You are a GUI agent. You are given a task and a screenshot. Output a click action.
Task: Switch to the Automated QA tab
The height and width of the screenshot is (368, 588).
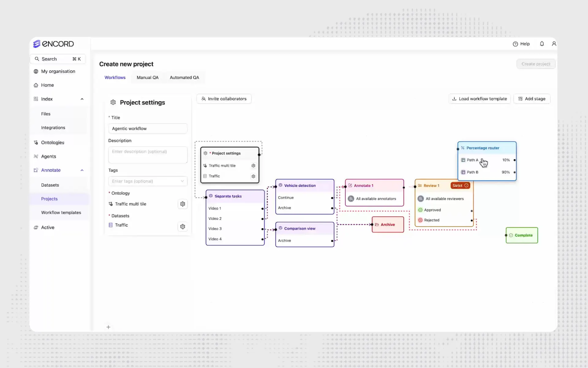click(184, 78)
